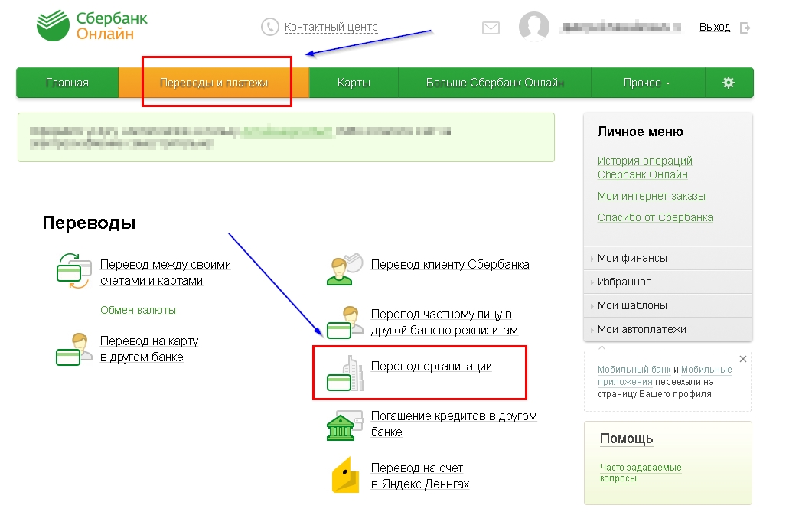812x512 pixels.
Task: Open messages via the envelope icon
Action: click(x=491, y=28)
